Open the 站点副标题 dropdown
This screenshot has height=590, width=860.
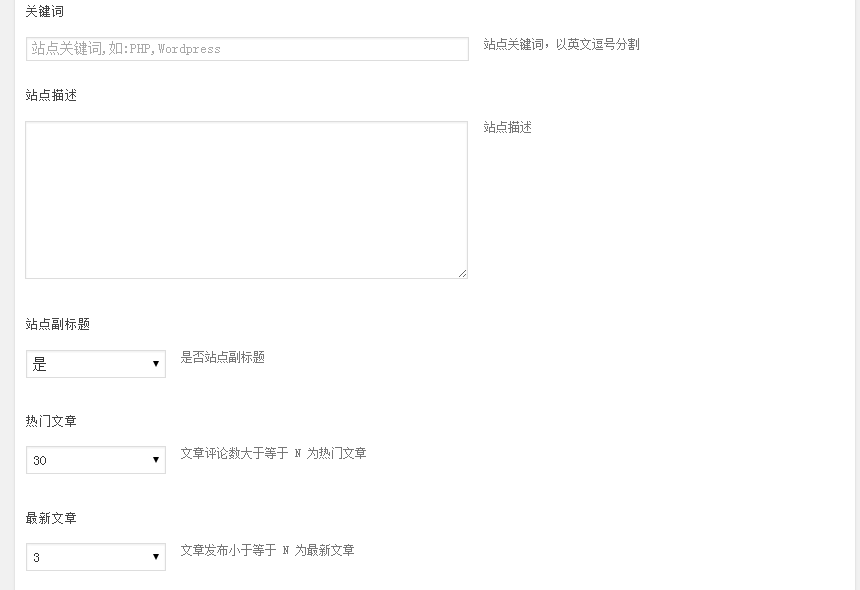click(x=95, y=363)
